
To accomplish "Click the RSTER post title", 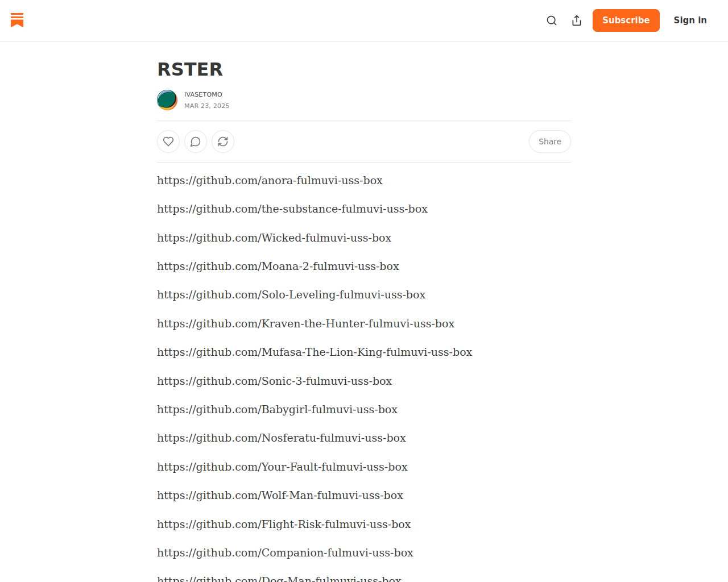I will [190, 69].
